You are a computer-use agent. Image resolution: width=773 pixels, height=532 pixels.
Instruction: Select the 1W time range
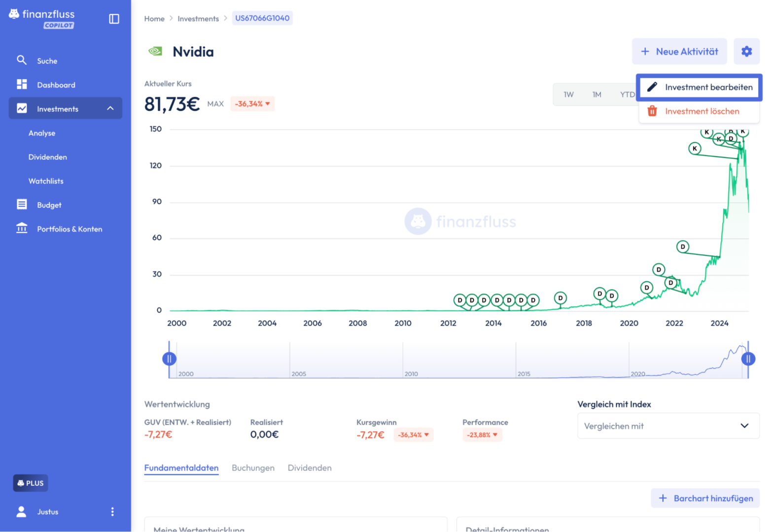click(568, 94)
